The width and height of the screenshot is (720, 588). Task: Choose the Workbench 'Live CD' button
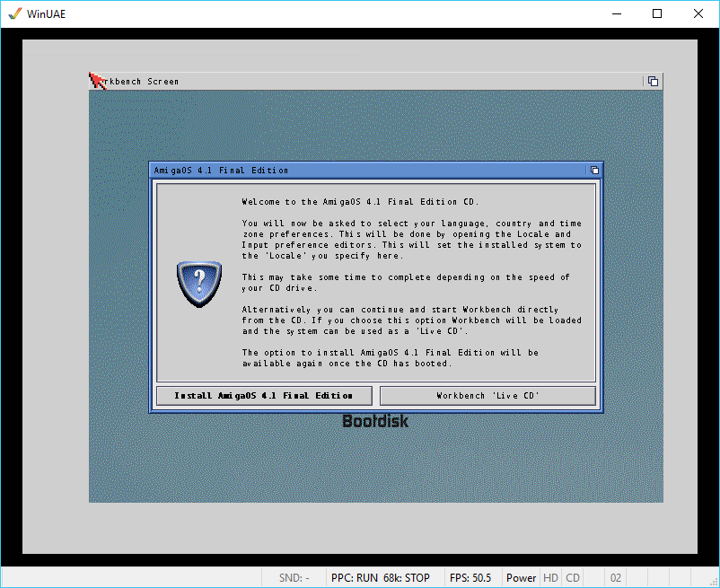pyautogui.click(x=487, y=396)
